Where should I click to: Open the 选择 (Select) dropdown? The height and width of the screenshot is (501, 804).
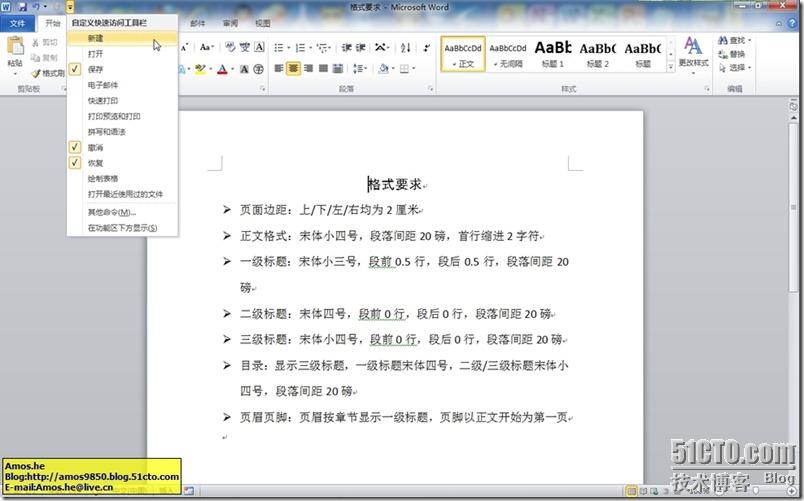pos(749,68)
